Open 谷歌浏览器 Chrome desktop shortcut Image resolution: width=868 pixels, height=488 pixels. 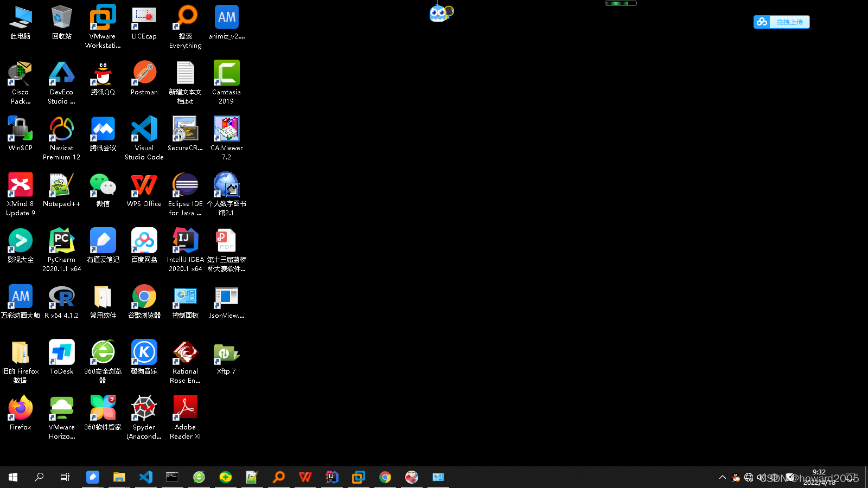coord(144,301)
